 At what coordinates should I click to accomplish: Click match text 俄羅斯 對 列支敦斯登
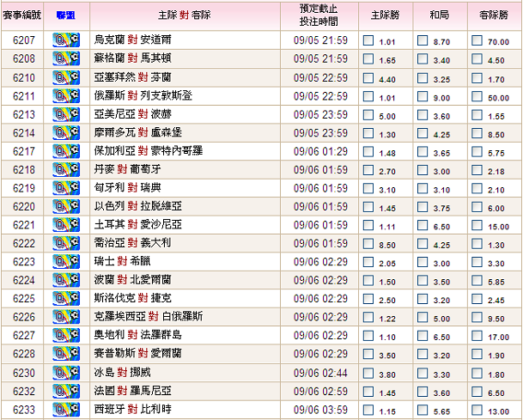tap(143, 95)
